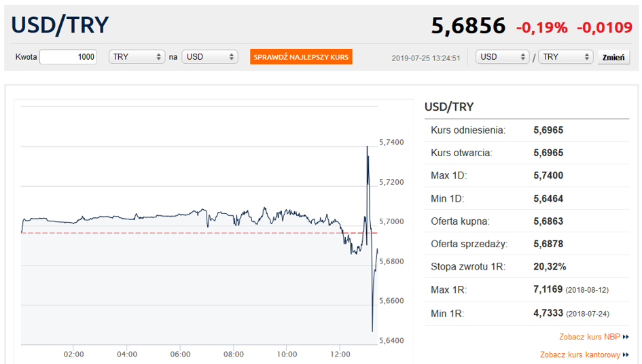Click the red -0,19% change indicator
642x364 pixels.
(541, 27)
